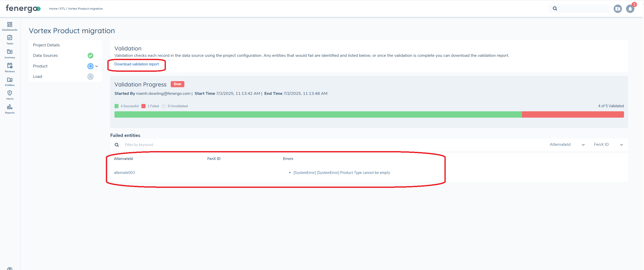This screenshot has width=644, height=270.
Task: Open the Dashboards section
Action: coord(10,26)
